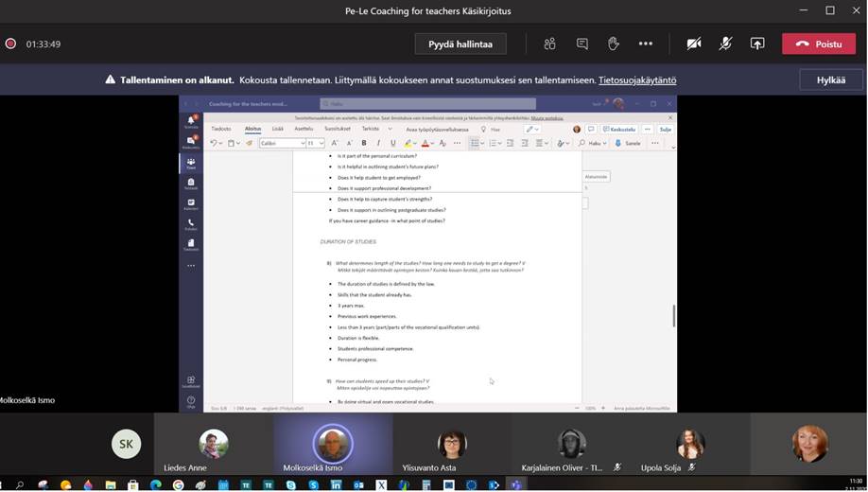The height and width of the screenshot is (492, 868).
Task: Open the meeting chat panel
Action: (x=582, y=44)
